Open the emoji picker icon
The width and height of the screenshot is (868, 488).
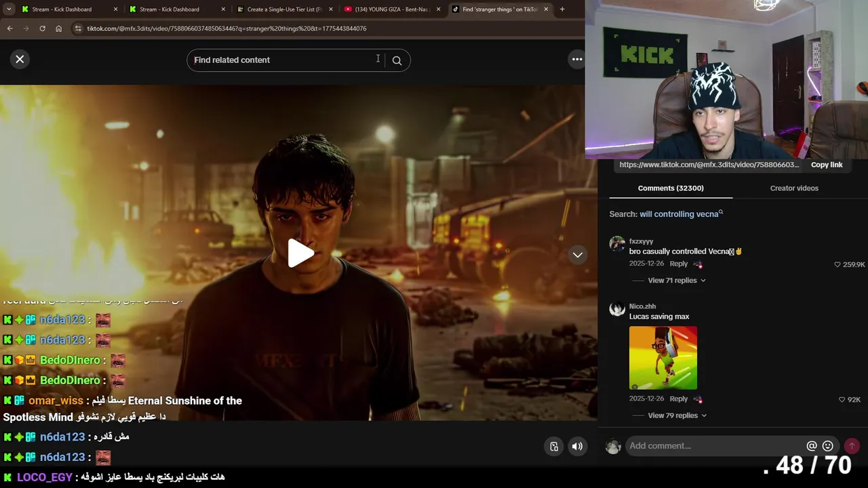827,446
